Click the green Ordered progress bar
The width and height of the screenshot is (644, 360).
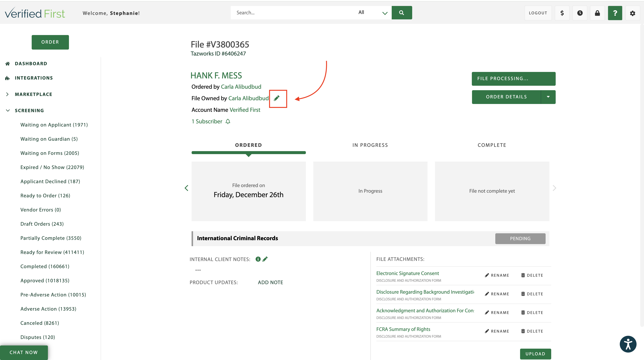click(x=249, y=152)
